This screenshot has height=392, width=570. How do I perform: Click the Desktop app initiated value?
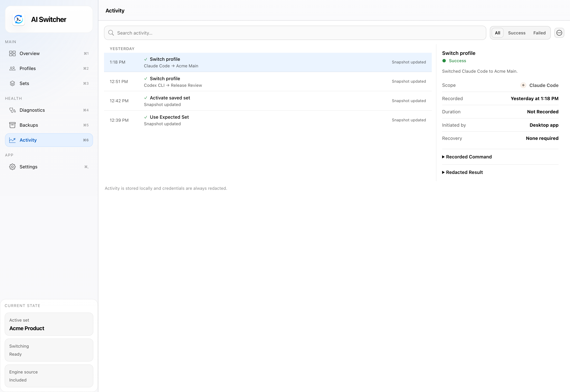click(544, 125)
